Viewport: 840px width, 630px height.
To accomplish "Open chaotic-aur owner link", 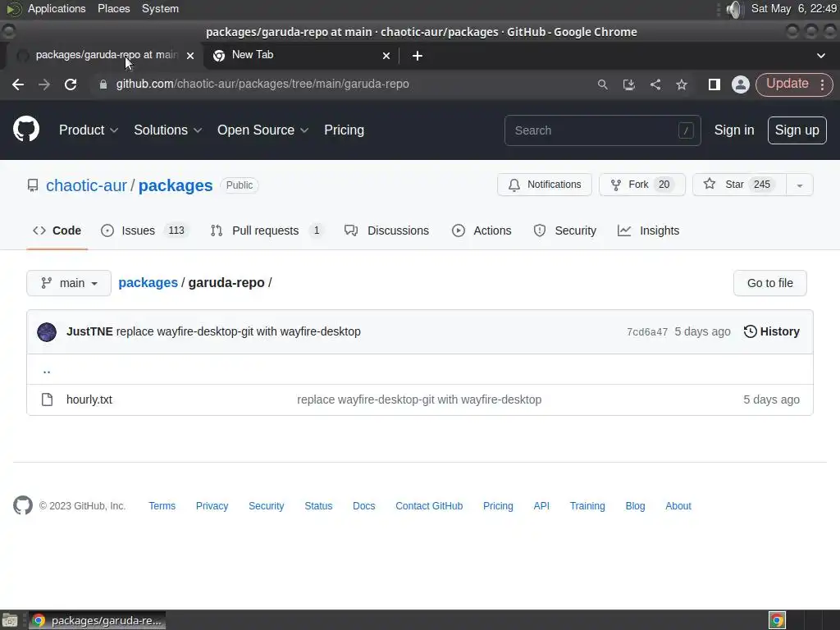I will pyautogui.click(x=86, y=185).
